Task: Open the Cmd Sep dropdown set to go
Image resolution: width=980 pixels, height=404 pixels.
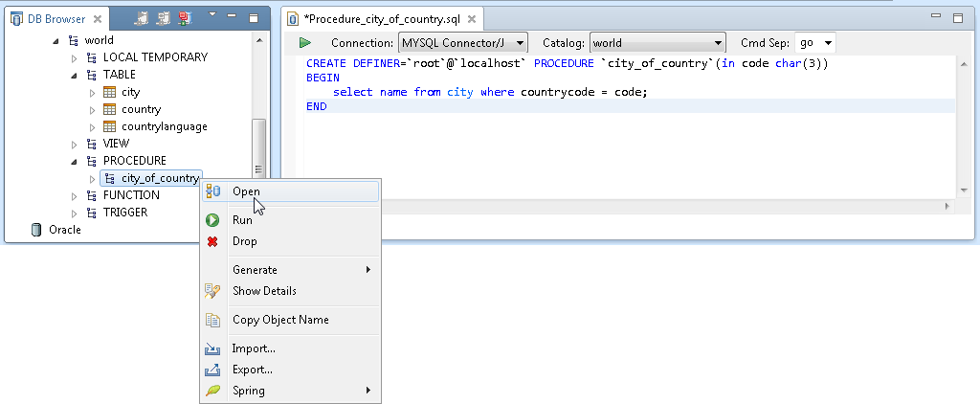Action: click(815, 43)
